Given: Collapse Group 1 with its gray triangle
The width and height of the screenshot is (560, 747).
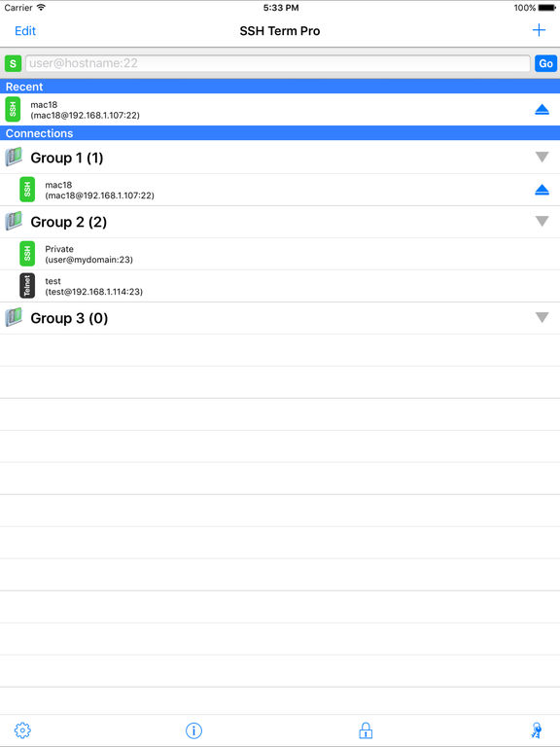Looking at the screenshot, I should pyautogui.click(x=542, y=157).
